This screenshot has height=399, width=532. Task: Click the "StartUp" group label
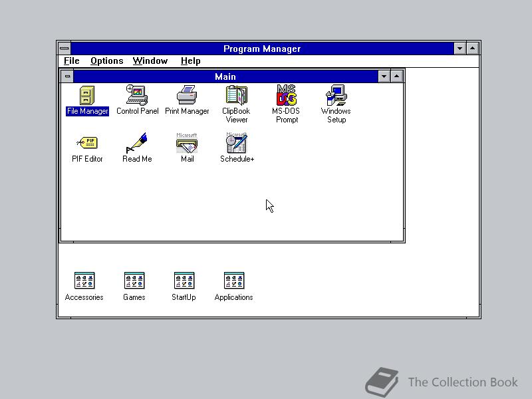(184, 297)
